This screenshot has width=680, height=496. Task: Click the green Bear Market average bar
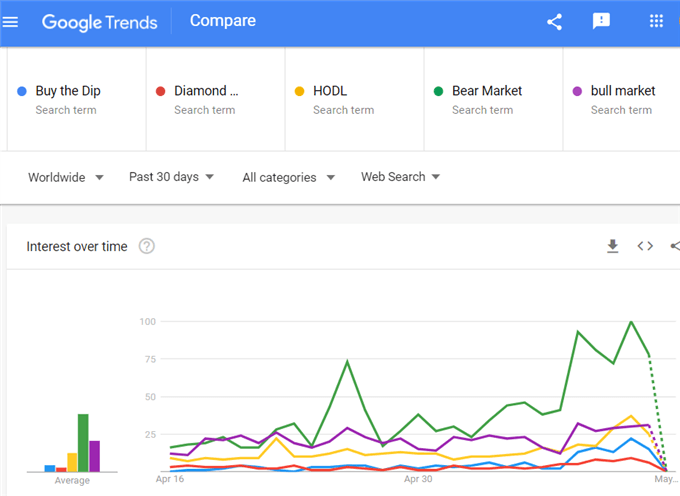83,443
